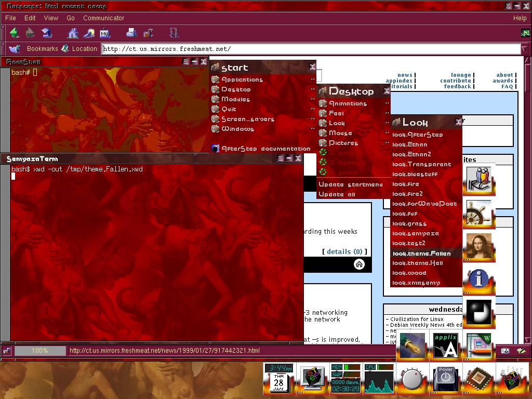Click the details (0) link
This screenshot has height=399, width=532.
(x=344, y=251)
